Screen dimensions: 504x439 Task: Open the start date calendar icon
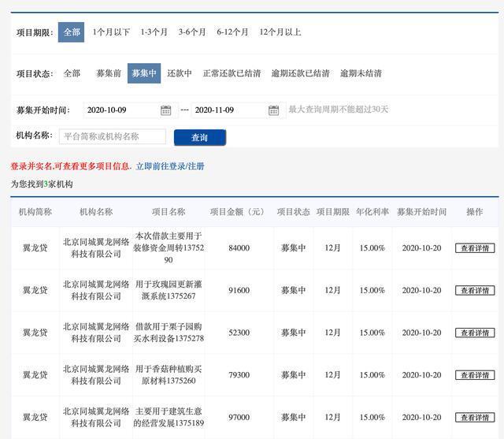166,110
